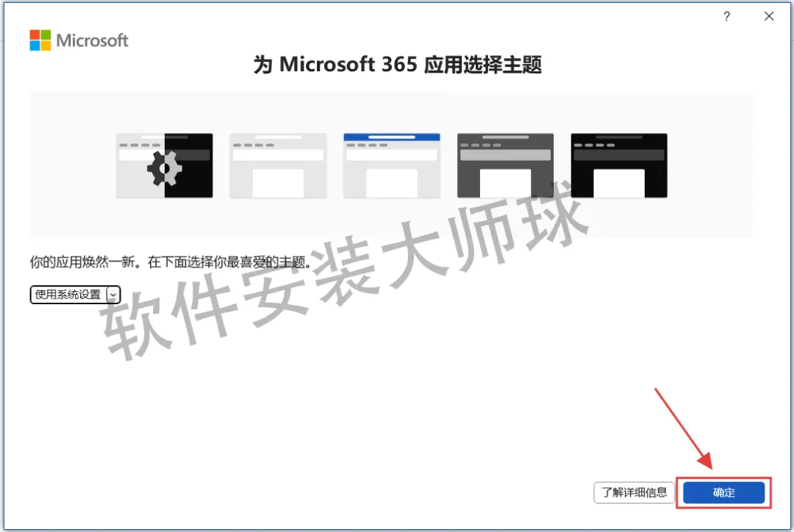Click the heading 为 Microsoft 365 应用选择主题
Viewport: 794px width, 532px height.
coord(398,65)
